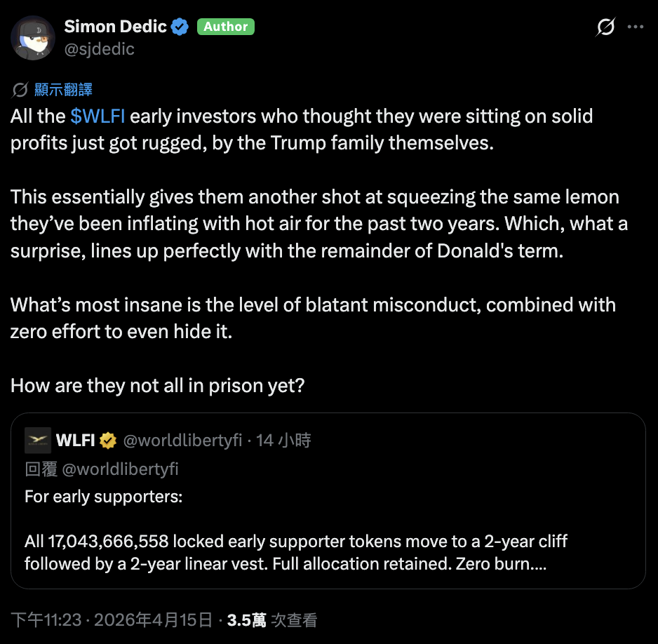Click the WLFI avatar in the quoted post
Screen dimensions: 658x644
coord(38,441)
